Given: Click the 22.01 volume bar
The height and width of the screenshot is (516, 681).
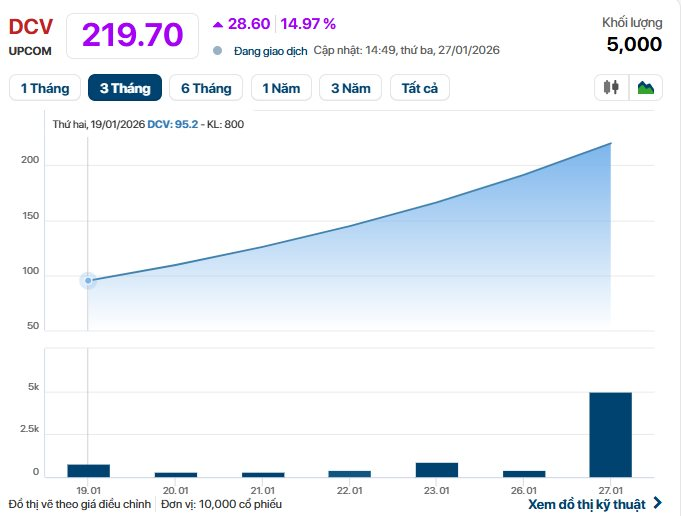Looking at the screenshot, I should 349,473.
